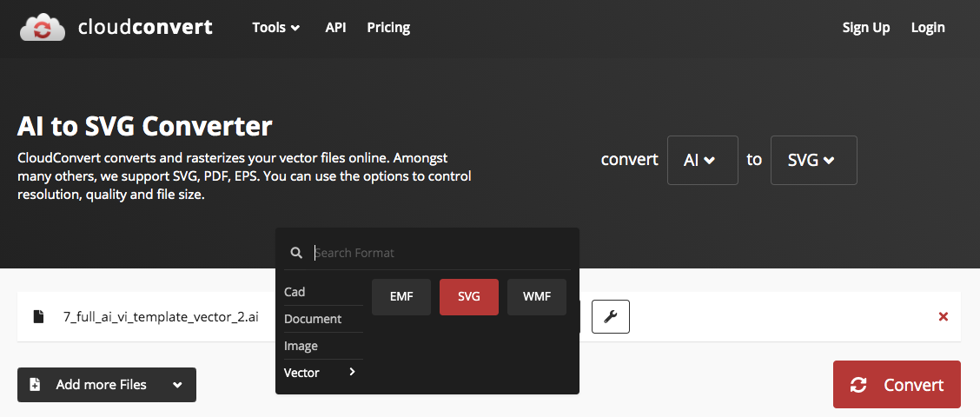This screenshot has height=417, width=980.
Task: Open the AI source format dropdown
Action: [702, 160]
